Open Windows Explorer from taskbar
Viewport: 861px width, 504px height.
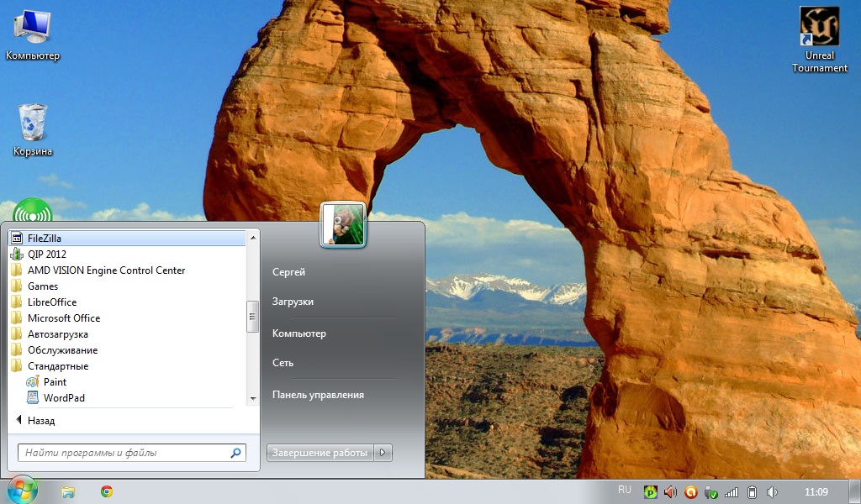point(68,491)
